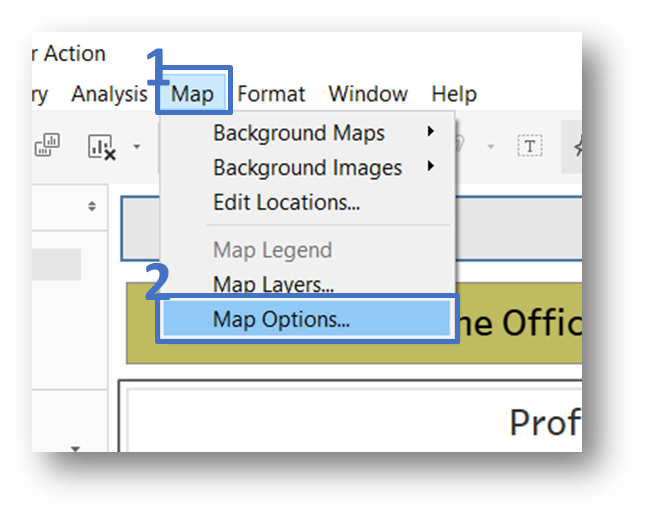Image resolution: width=647 pixels, height=517 pixels.
Task: Click the clear sheet chart icon
Action: coord(102,147)
